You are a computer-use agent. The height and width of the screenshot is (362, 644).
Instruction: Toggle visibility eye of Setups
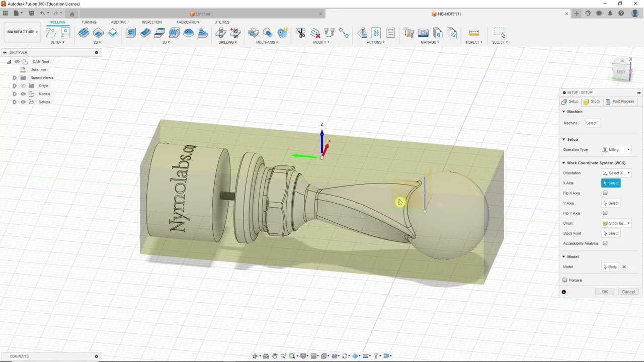pos(23,102)
